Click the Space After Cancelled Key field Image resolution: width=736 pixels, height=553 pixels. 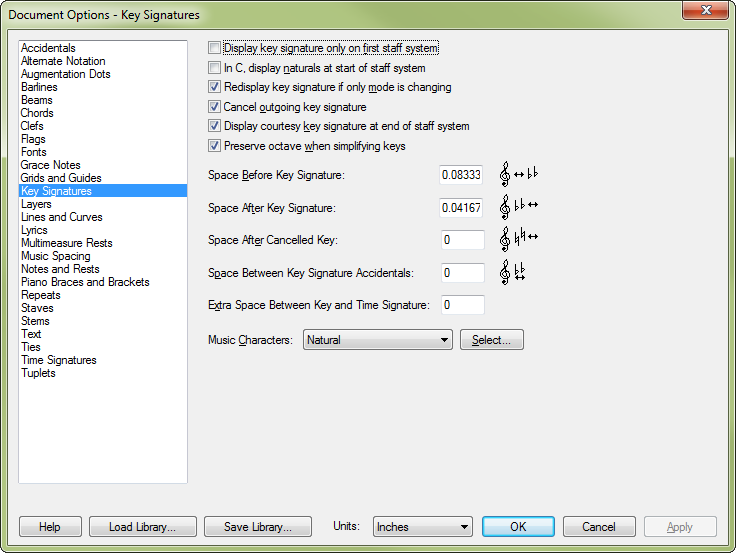click(462, 240)
